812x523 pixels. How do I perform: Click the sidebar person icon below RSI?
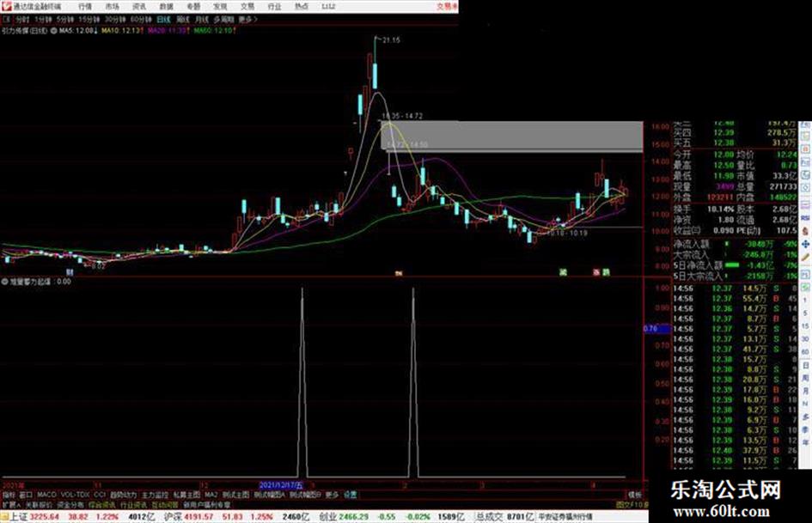(805, 231)
